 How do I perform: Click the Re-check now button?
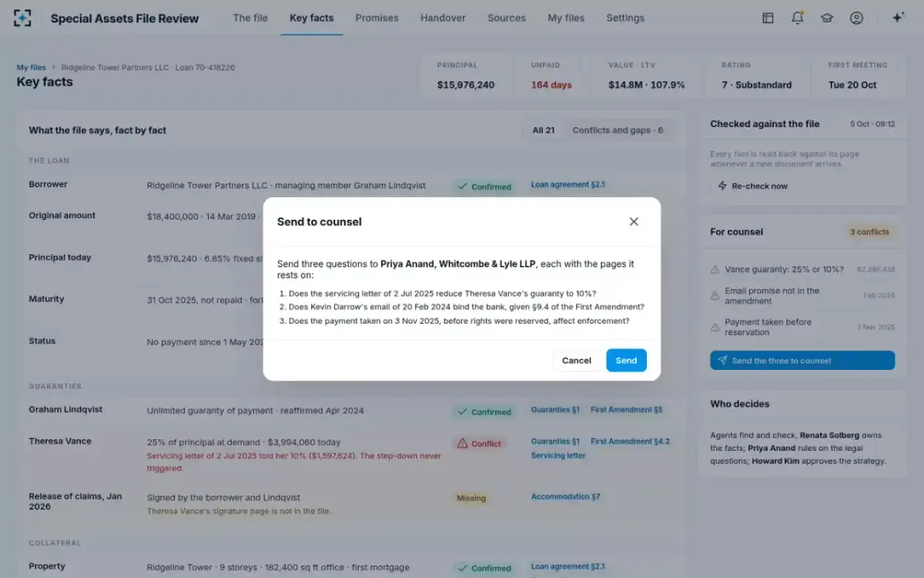point(752,186)
